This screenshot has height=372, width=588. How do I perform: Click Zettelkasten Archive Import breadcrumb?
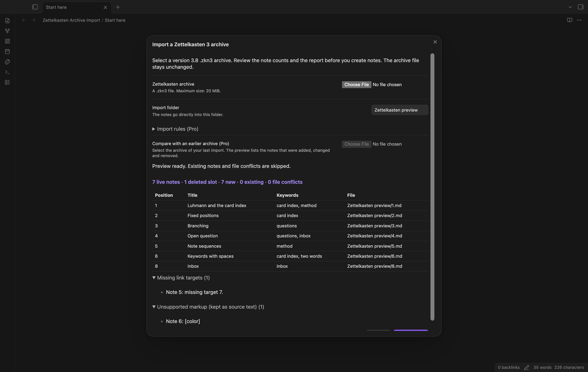(x=72, y=20)
